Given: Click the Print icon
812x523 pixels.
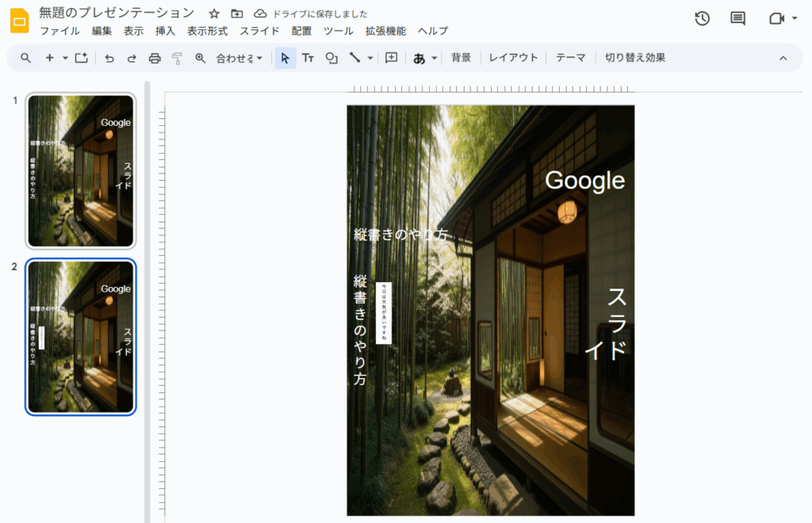Looking at the screenshot, I should coord(155,58).
